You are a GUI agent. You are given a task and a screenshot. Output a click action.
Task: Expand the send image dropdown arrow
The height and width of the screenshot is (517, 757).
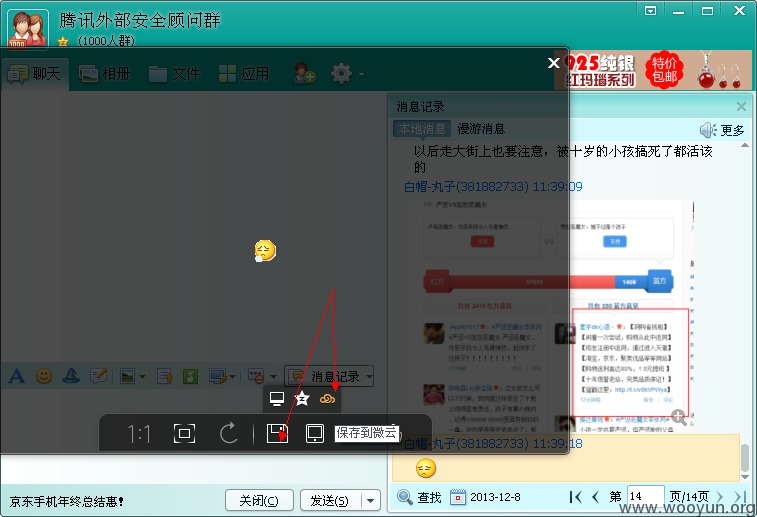pos(142,376)
